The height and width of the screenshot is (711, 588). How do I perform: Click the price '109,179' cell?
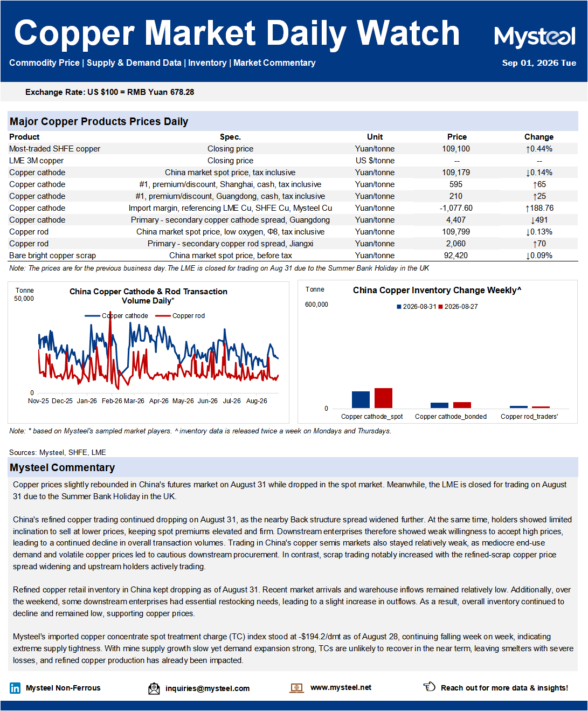pos(456,172)
